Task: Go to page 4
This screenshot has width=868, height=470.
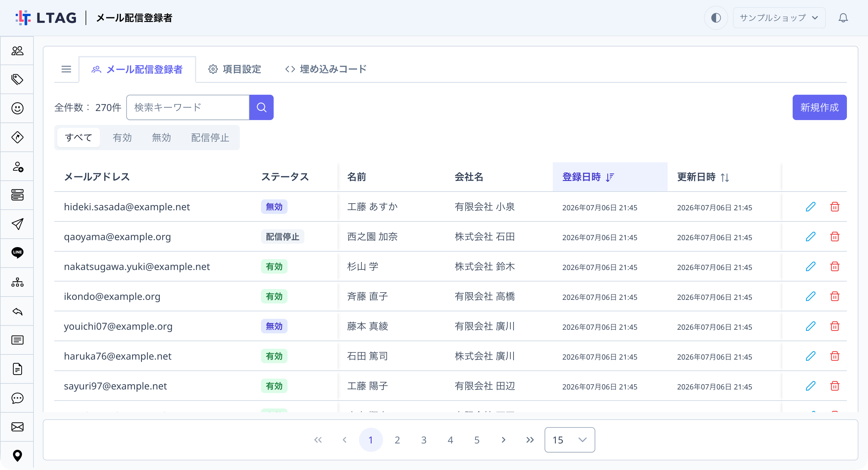Action: click(450, 440)
